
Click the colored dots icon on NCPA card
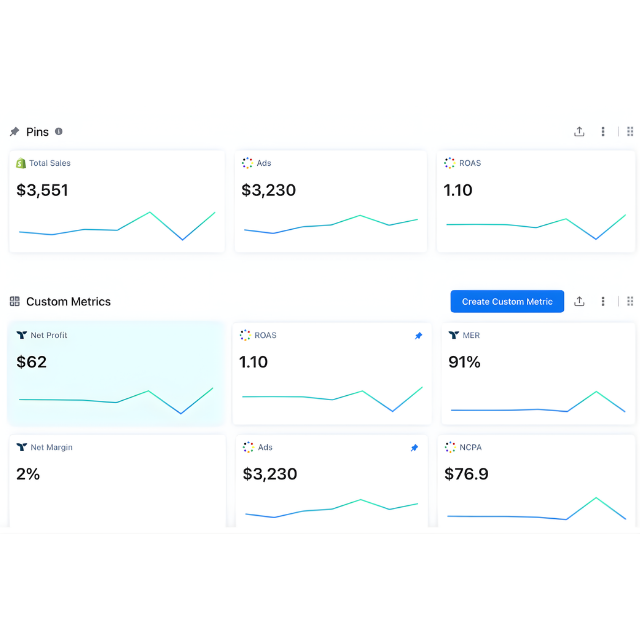pos(450,447)
